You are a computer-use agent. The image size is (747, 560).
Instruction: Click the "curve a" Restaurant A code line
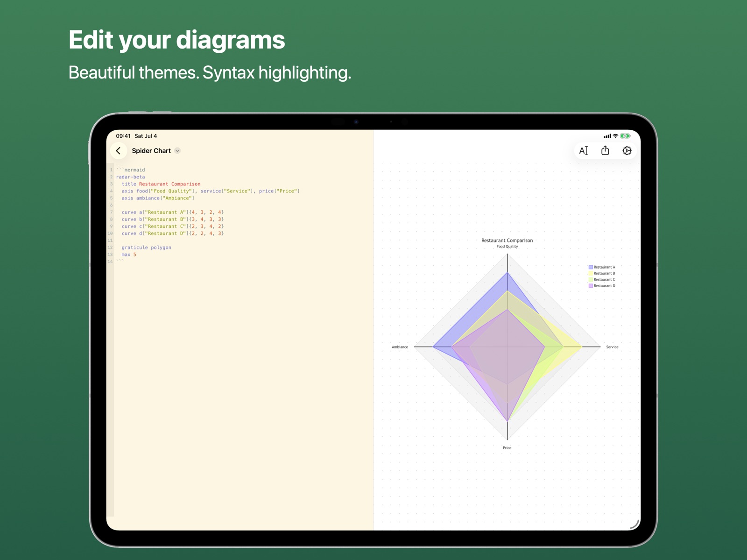coord(173,212)
